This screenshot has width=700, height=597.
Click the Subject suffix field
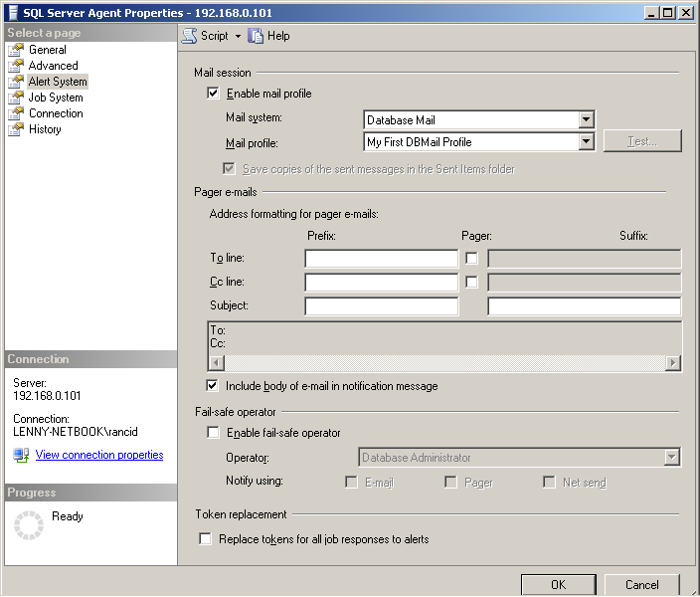tap(585, 306)
